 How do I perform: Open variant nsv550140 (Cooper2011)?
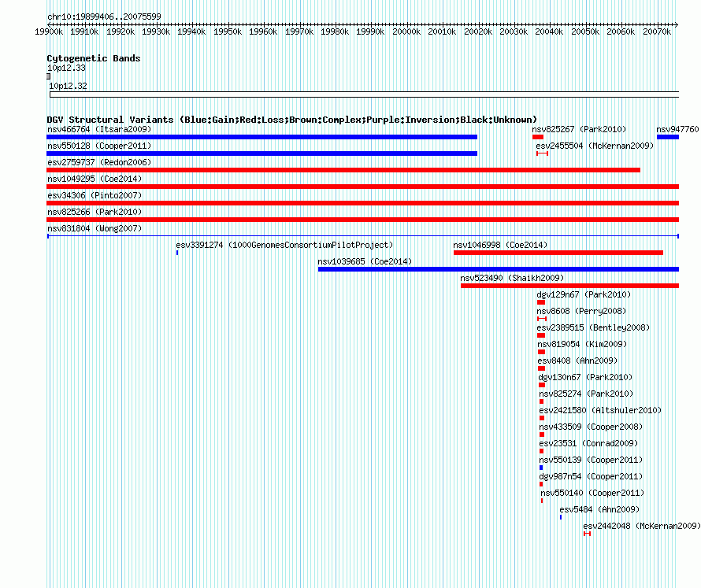point(593,493)
